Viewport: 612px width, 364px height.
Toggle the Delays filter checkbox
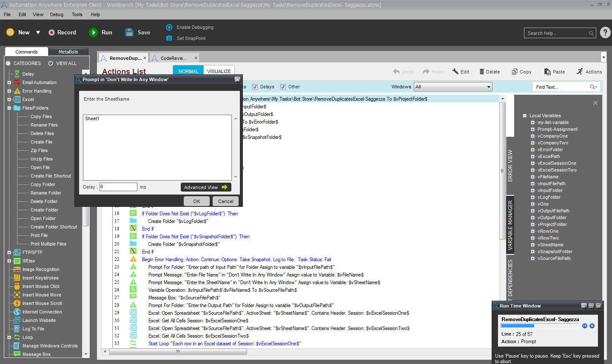click(x=255, y=87)
